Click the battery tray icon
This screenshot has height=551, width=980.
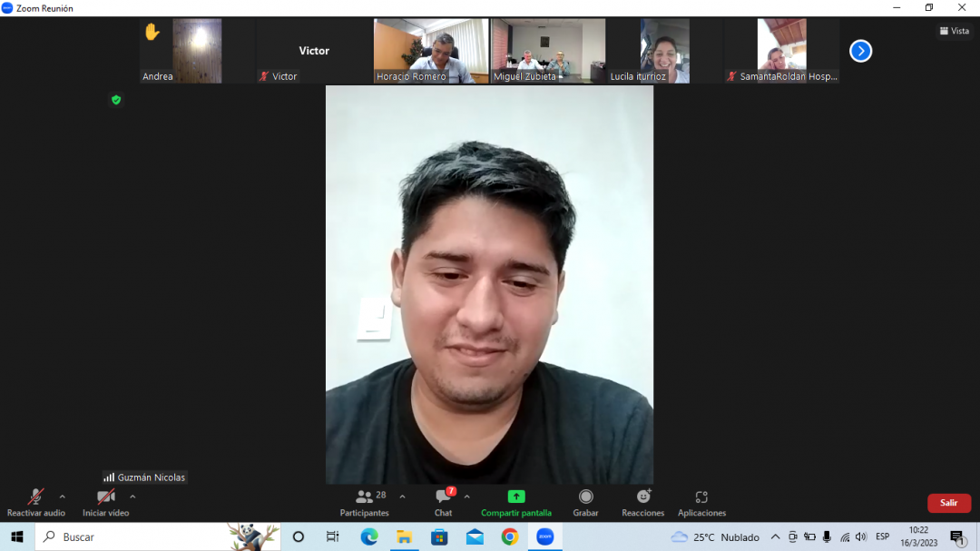(809, 536)
